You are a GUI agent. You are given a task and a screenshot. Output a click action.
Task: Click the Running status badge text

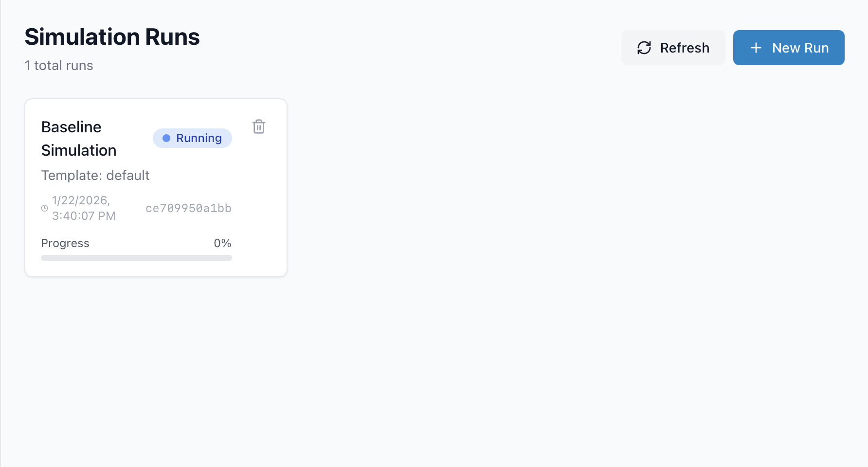pos(199,138)
